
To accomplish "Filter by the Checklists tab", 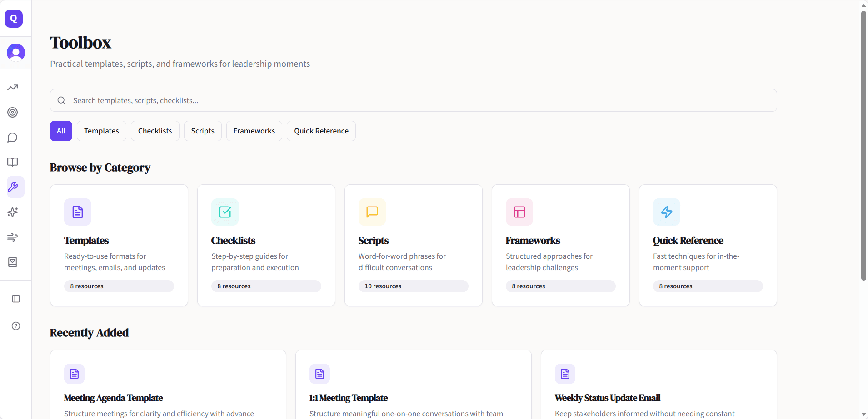I will click(155, 131).
